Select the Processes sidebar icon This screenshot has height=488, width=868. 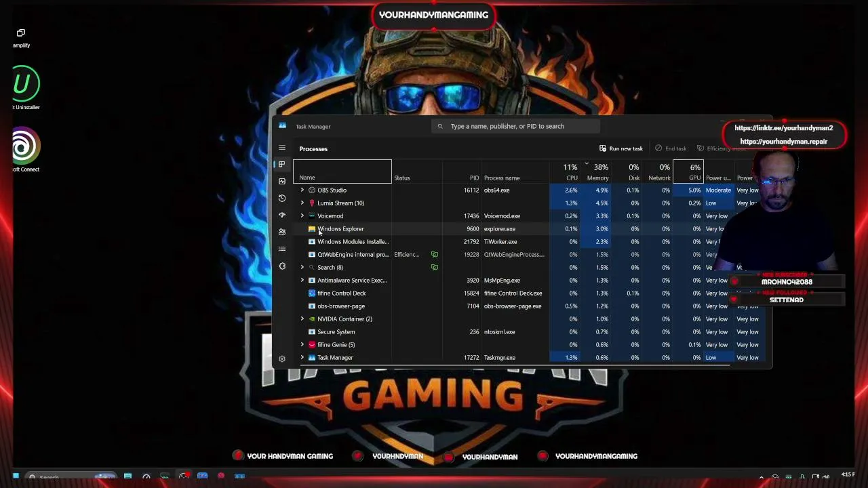tap(282, 164)
